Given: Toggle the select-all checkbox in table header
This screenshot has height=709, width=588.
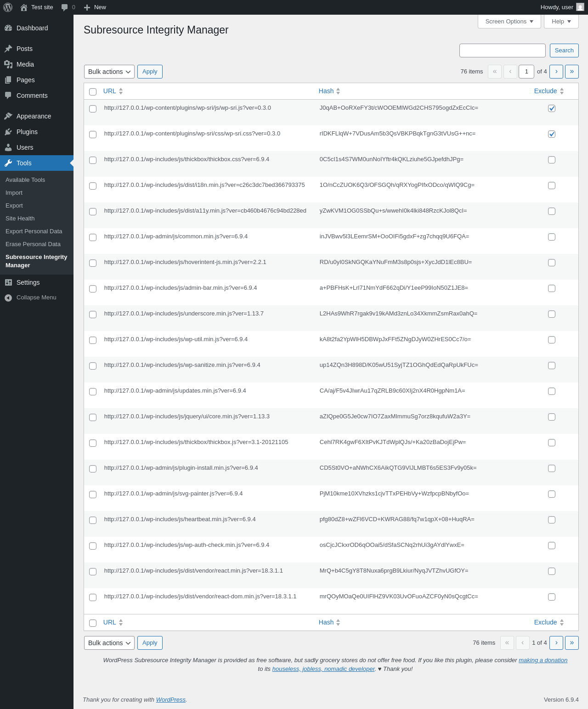Looking at the screenshot, I should (93, 92).
